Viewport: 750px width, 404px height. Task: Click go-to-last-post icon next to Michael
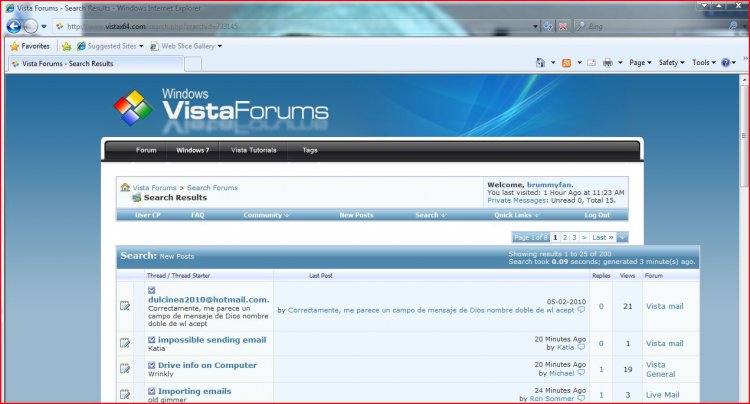click(x=581, y=373)
